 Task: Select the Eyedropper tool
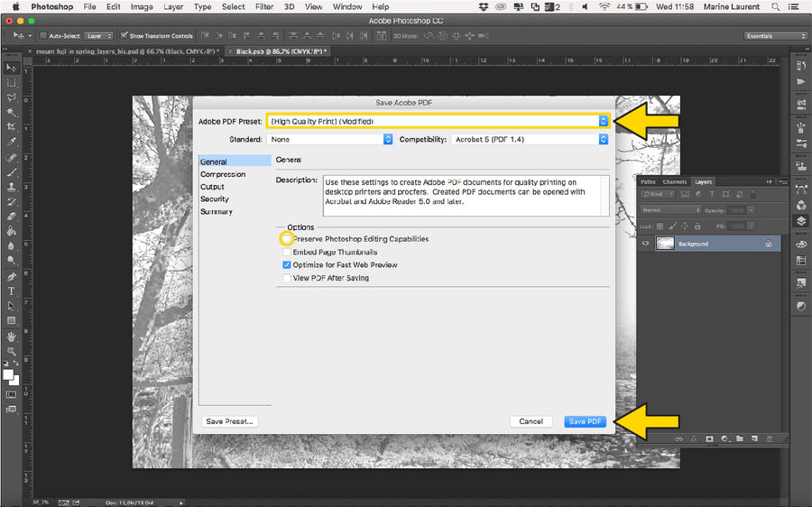tap(11, 142)
